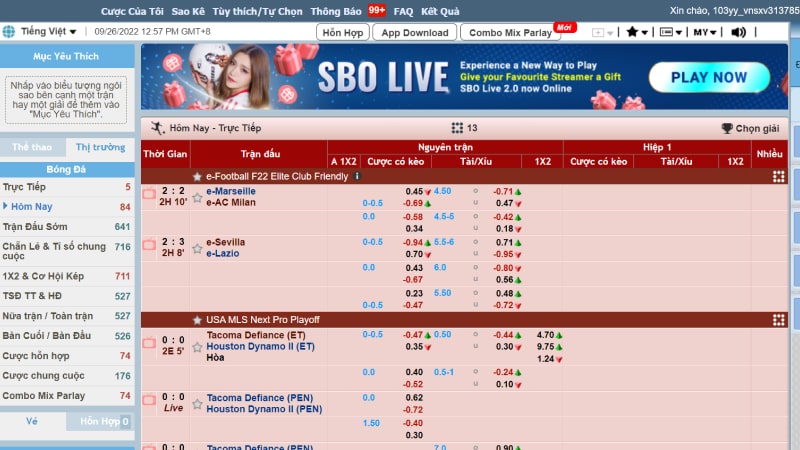Open the Tiếng Việt language dropdown
The width and height of the screenshot is (800, 450).
[x=48, y=32]
